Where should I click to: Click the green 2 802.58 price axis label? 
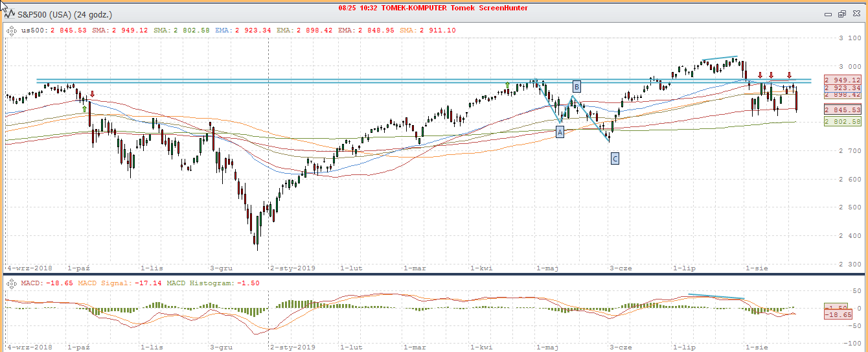click(843, 121)
